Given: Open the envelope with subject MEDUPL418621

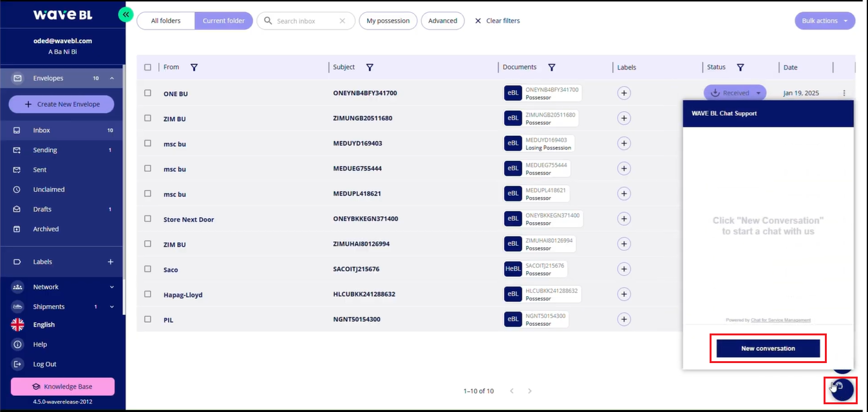Looking at the screenshot, I should (x=357, y=194).
